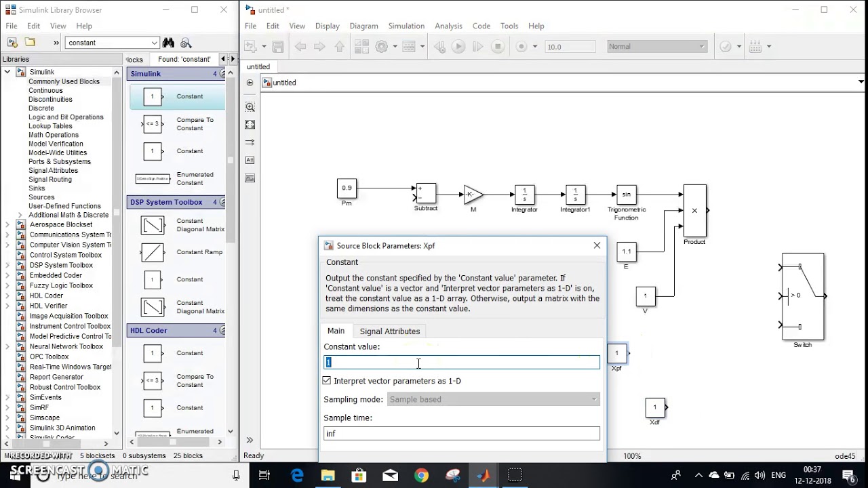Click the Fit to View palette icon

(x=250, y=125)
